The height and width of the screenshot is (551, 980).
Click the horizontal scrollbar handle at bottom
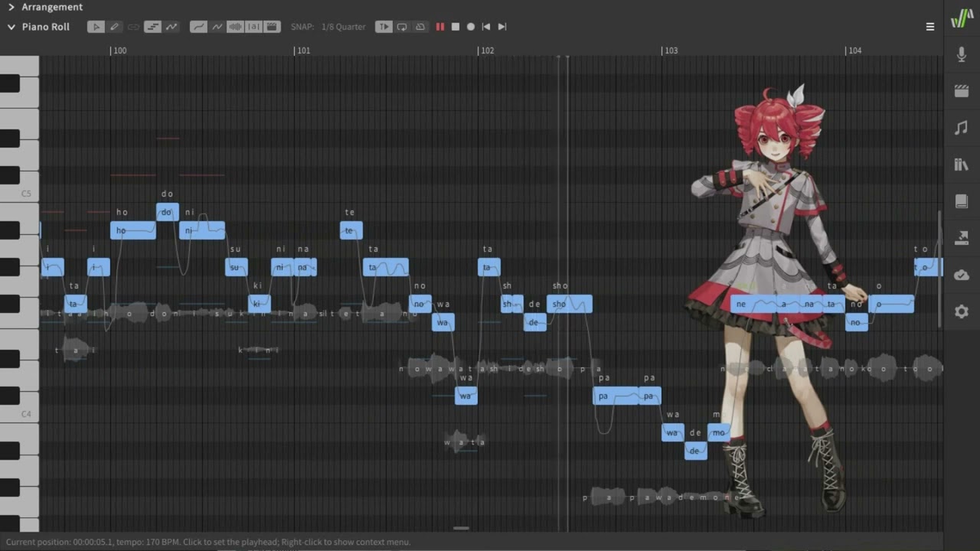tap(461, 528)
